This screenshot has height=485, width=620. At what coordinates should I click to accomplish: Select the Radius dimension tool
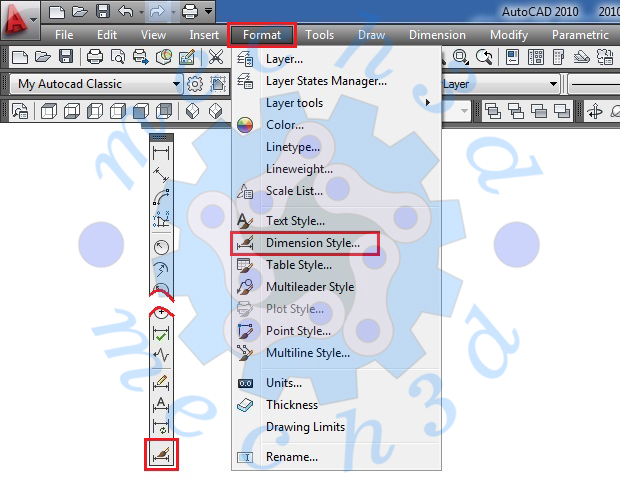[161, 246]
